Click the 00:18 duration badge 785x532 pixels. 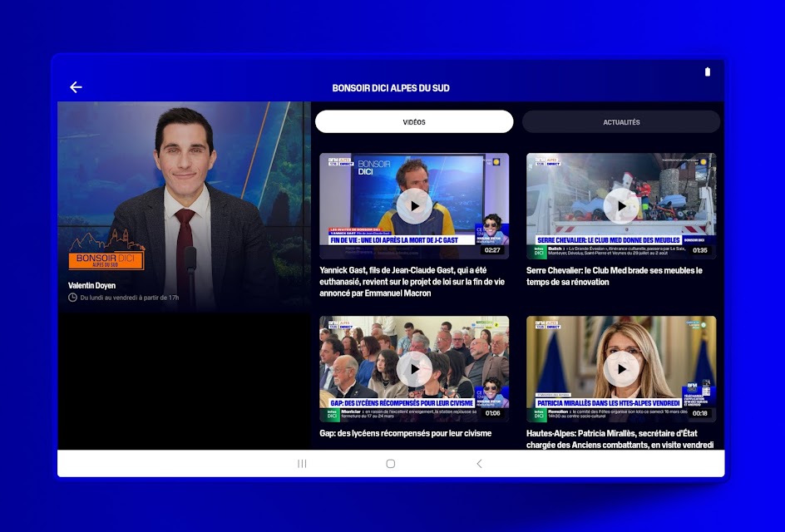[700, 413]
